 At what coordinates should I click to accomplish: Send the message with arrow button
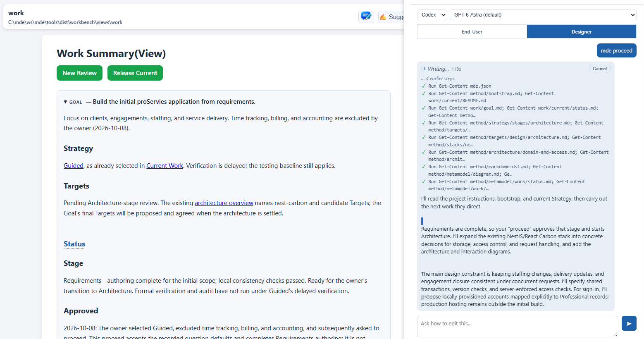click(x=629, y=323)
